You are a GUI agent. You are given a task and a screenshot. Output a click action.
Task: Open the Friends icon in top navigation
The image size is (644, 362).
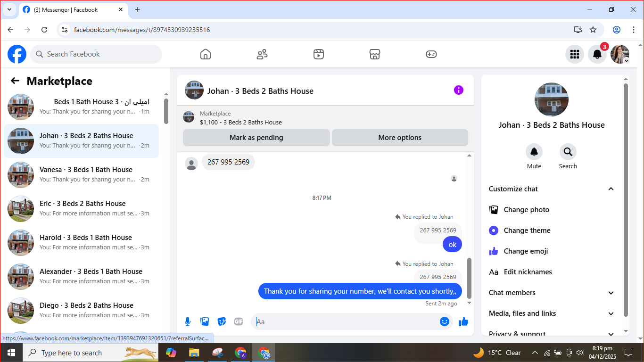pyautogui.click(x=262, y=54)
